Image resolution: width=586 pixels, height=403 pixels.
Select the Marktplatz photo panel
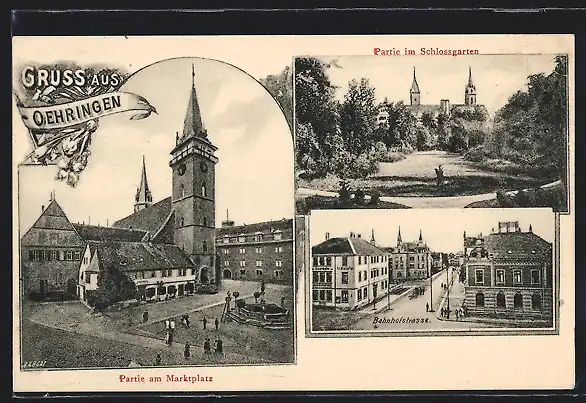(x=157, y=214)
